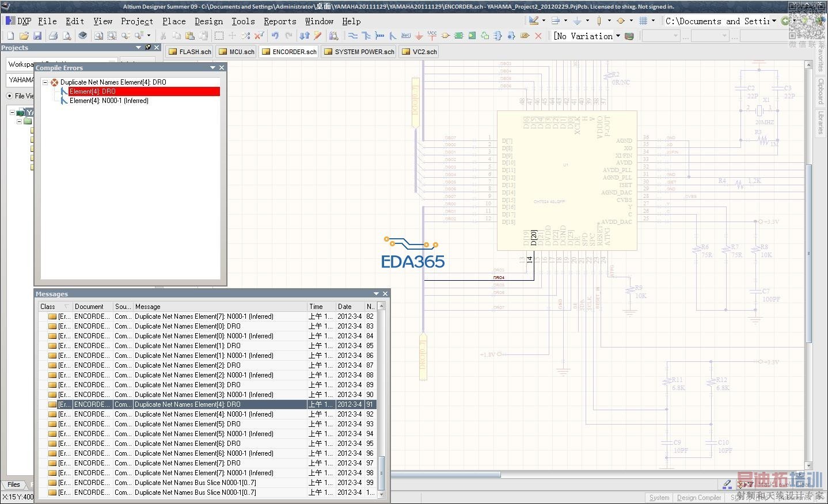828x504 pixels.
Task: Click the Open document folder icon
Action: [24, 36]
